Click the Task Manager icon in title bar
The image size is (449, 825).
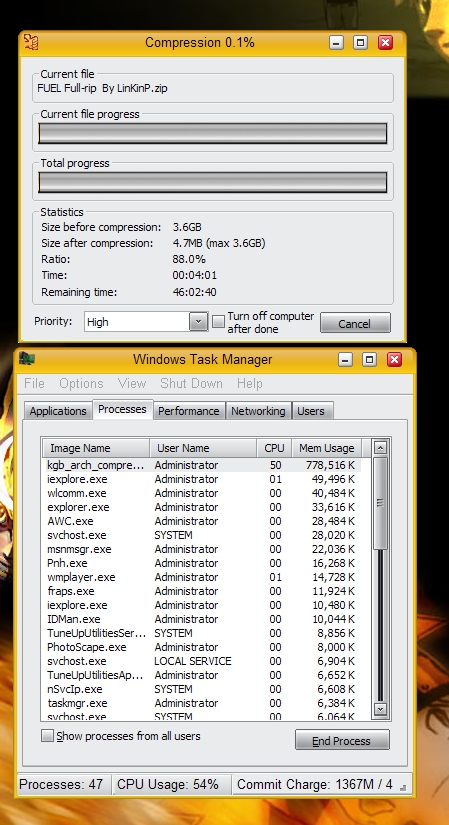pos(27,359)
